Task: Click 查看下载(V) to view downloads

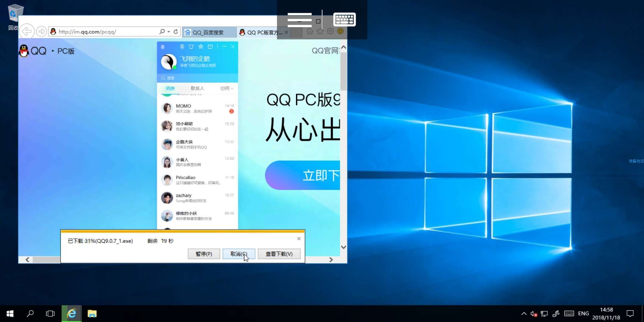Action: point(279,254)
